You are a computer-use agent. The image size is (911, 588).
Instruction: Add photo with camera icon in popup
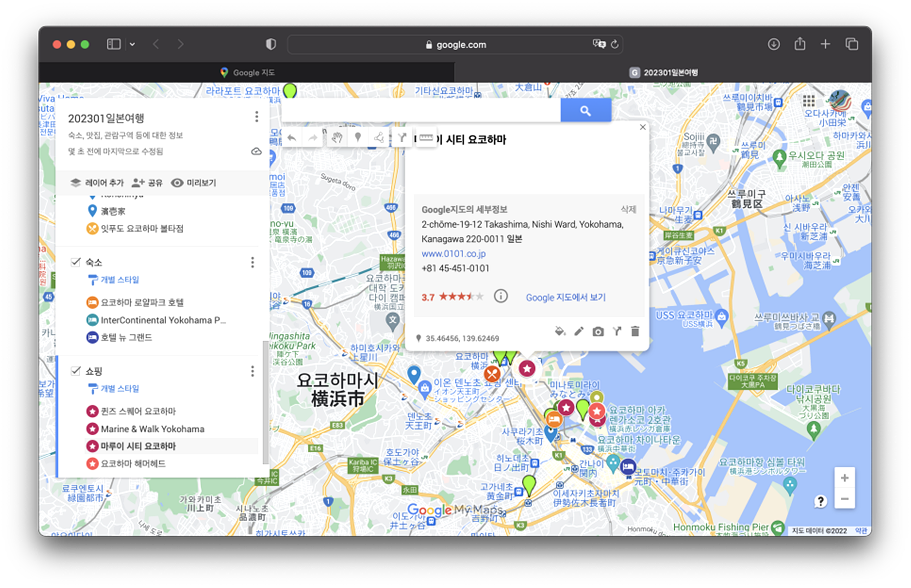point(598,331)
